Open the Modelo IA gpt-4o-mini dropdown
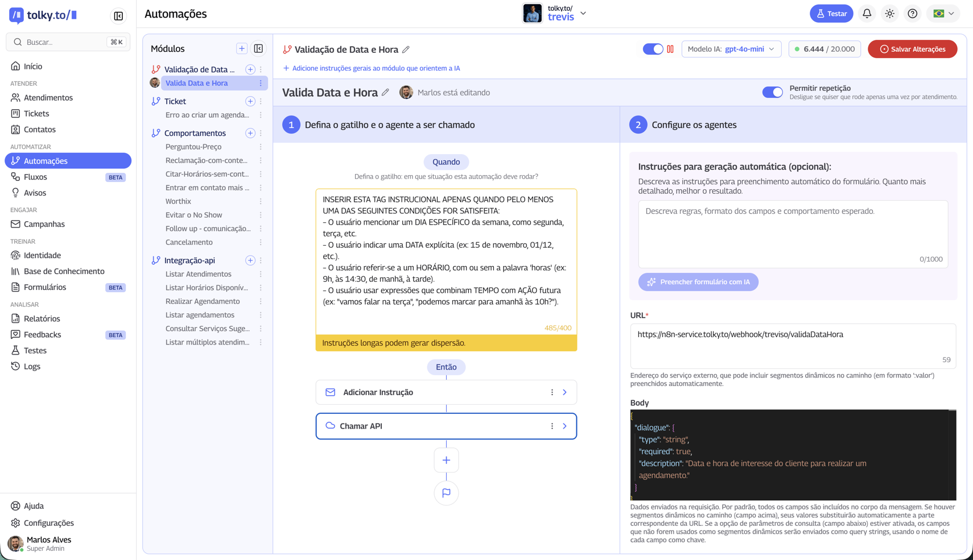The height and width of the screenshot is (560, 973). pos(731,49)
